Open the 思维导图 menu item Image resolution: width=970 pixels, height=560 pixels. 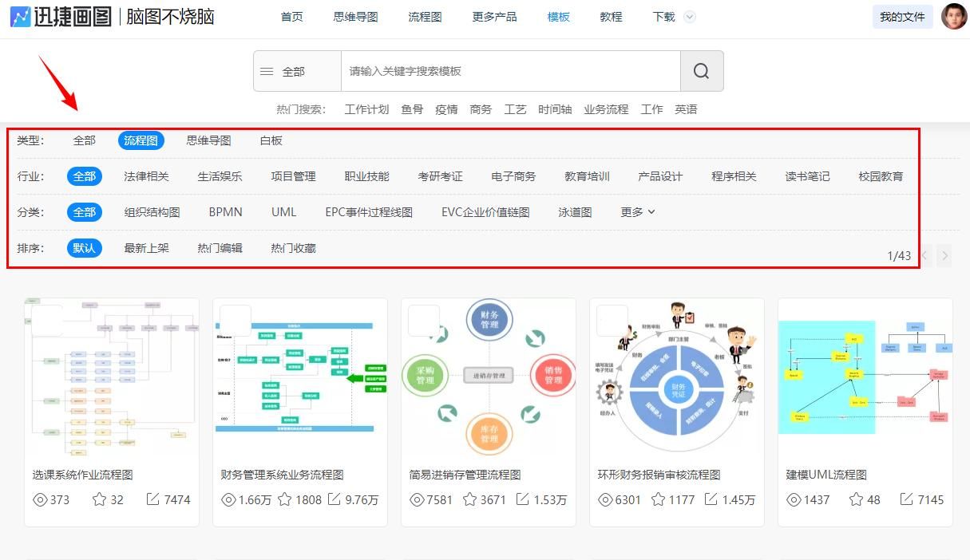pyautogui.click(x=355, y=16)
